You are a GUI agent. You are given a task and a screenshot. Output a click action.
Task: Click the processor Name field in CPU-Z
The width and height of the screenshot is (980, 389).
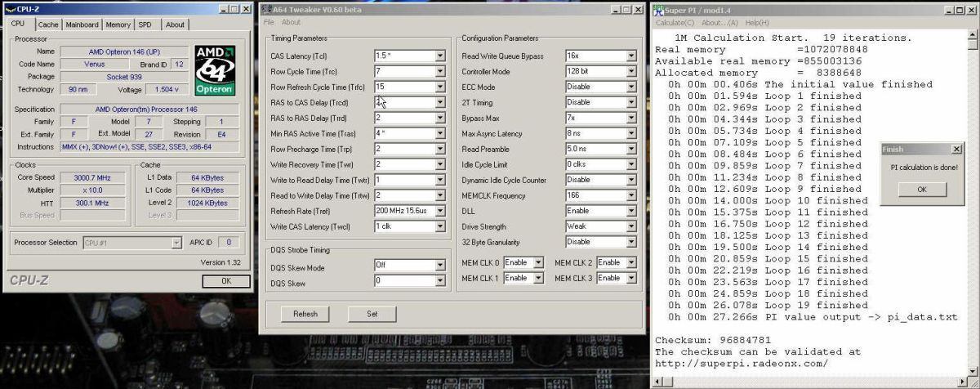124,51
